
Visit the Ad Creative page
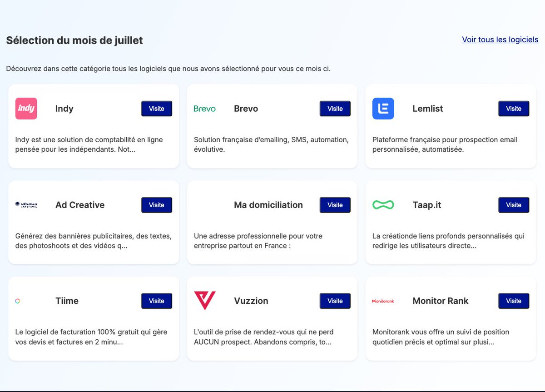click(157, 205)
